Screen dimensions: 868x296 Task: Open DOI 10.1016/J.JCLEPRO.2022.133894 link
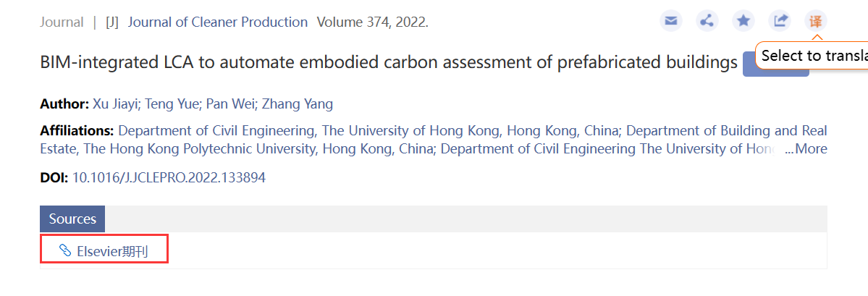(169, 177)
